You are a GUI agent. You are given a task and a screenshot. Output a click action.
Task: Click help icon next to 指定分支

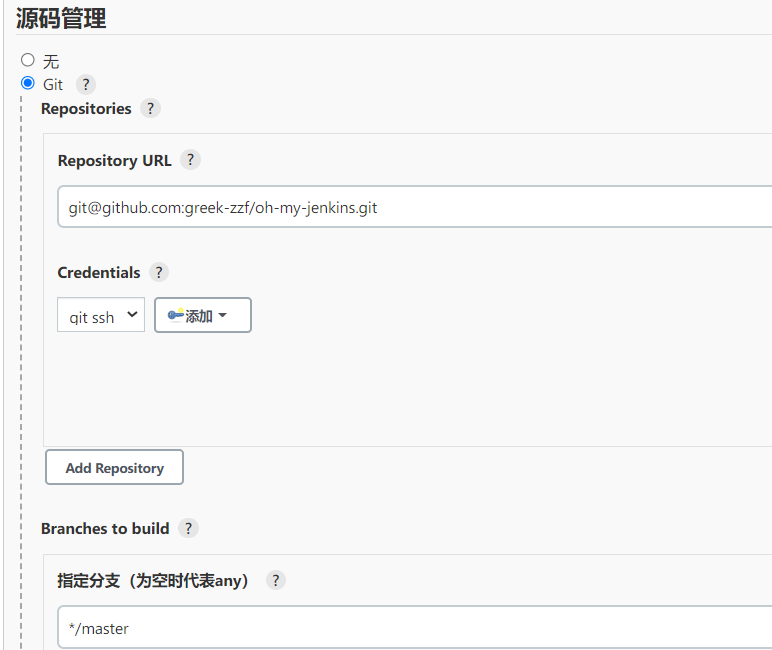click(x=275, y=580)
